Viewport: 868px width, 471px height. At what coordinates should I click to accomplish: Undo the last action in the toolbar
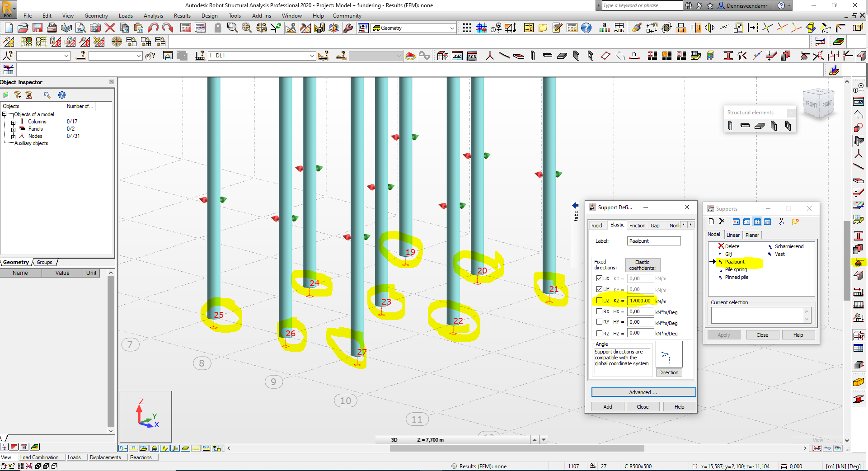point(153,28)
